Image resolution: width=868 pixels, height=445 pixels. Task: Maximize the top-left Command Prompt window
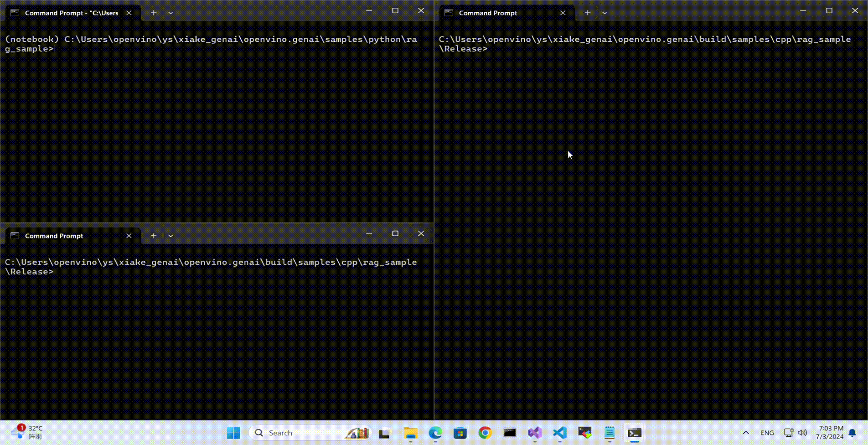coord(395,10)
